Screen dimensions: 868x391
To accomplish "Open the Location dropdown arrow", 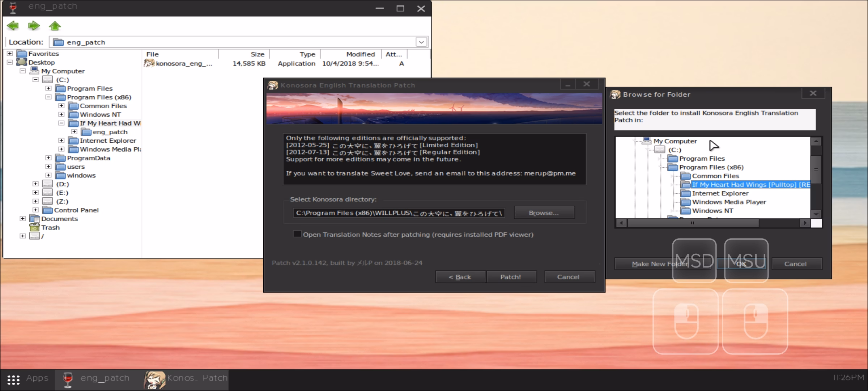I will tap(421, 42).
